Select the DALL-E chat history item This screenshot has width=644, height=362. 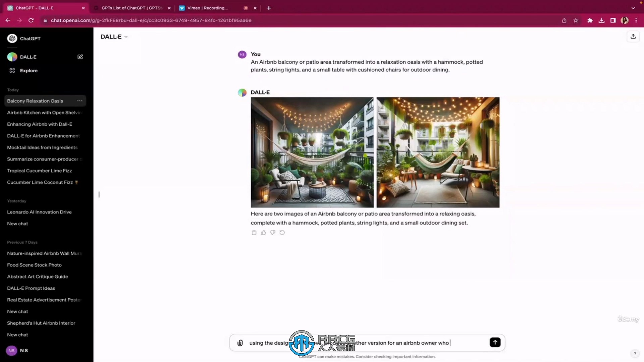[x=28, y=57]
